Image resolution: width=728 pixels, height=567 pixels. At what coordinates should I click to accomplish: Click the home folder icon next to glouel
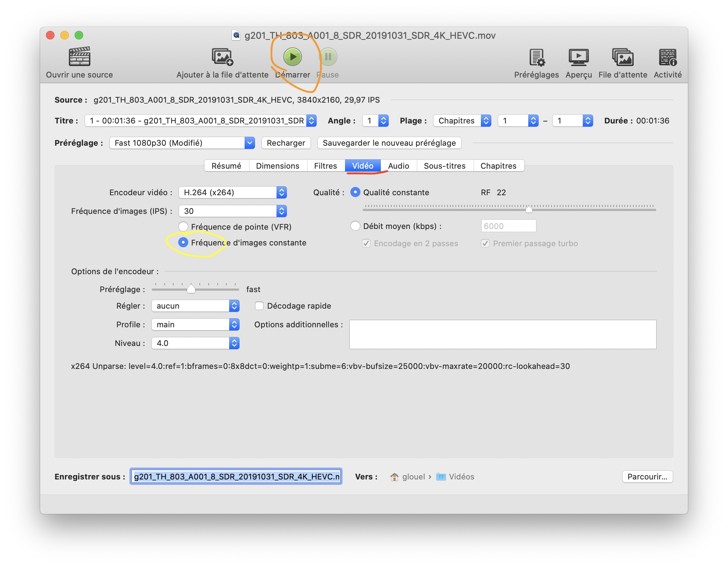394,477
